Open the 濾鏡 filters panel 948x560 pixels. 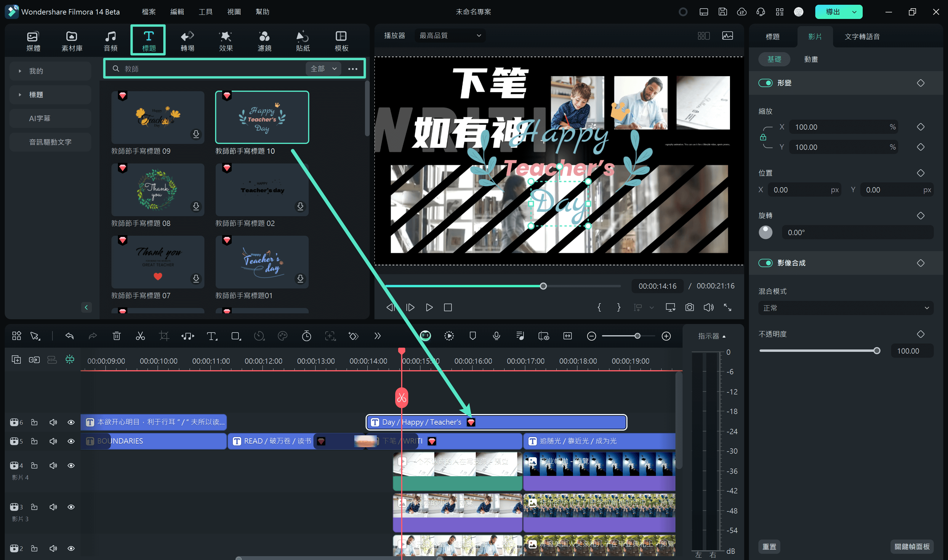pos(264,41)
